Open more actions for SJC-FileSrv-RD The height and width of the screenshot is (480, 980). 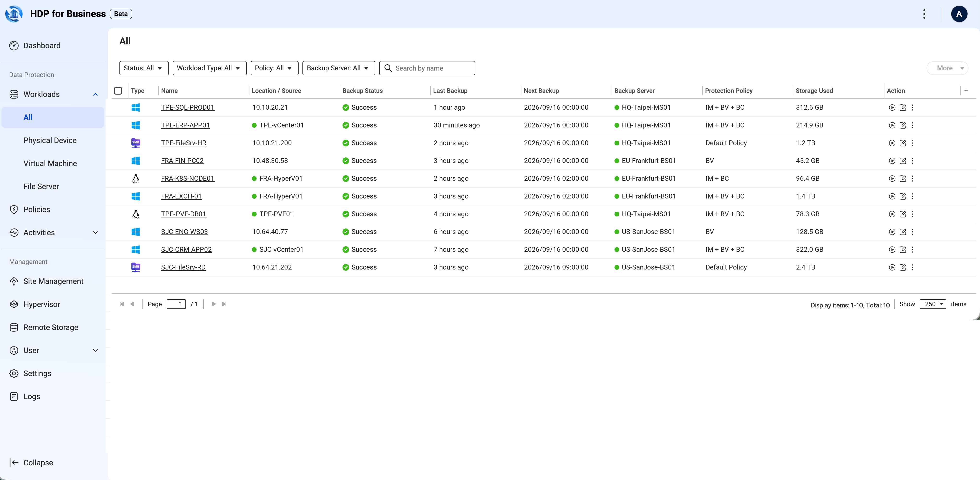912,267
